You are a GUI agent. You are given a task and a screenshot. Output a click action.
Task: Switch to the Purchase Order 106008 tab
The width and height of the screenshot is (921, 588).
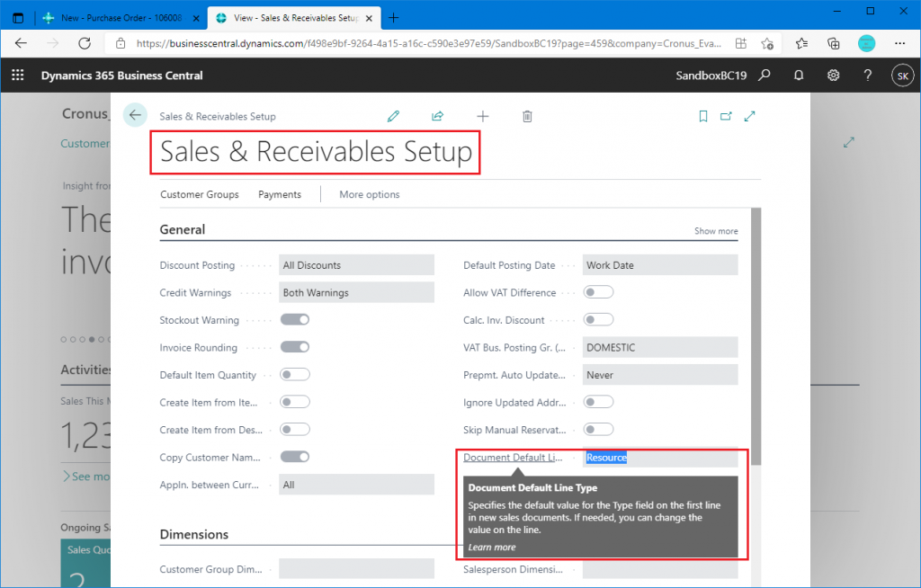point(121,18)
